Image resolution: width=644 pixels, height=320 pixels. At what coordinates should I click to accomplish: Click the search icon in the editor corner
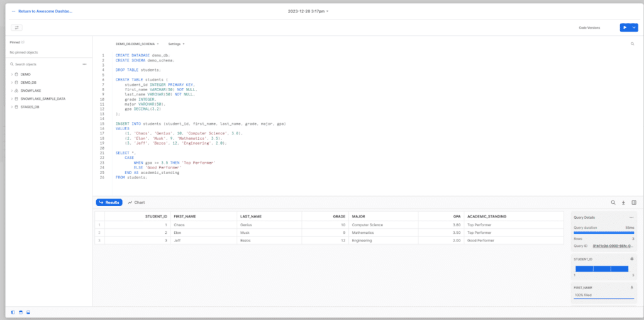click(633, 43)
